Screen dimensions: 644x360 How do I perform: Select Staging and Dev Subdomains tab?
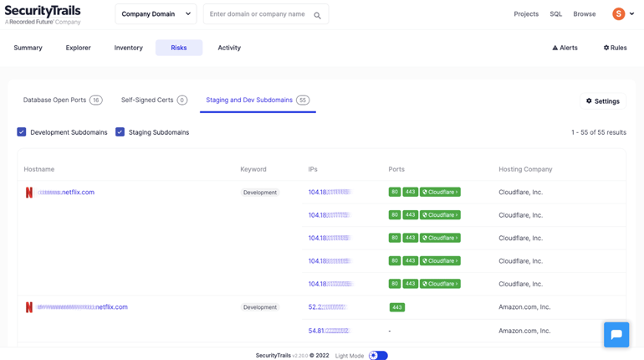click(x=258, y=100)
